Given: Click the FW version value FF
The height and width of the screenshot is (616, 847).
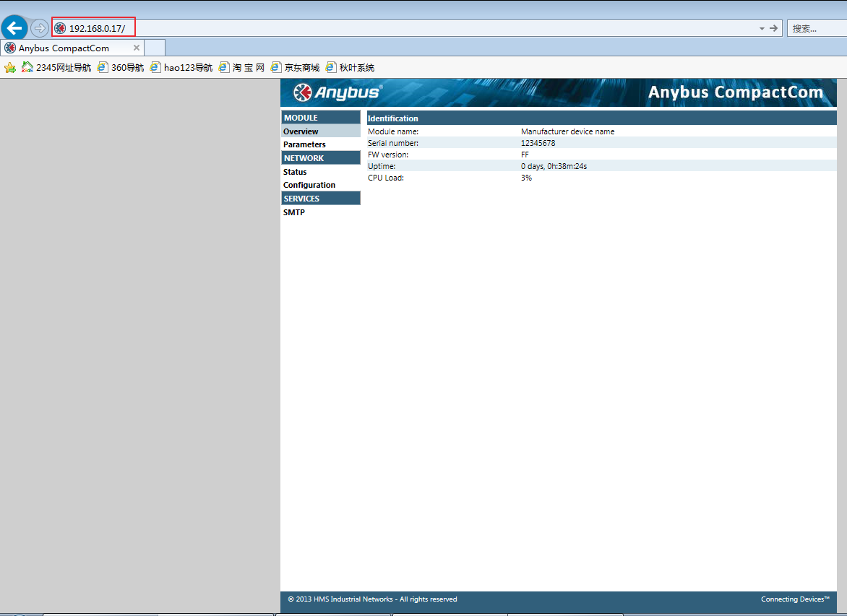Looking at the screenshot, I should pos(525,155).
